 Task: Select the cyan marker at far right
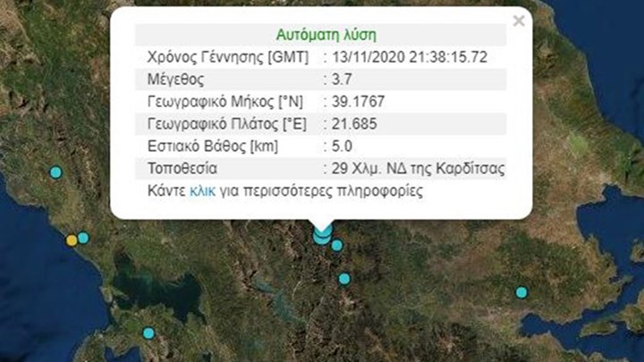pyautogui.click(x=521, y=292)
